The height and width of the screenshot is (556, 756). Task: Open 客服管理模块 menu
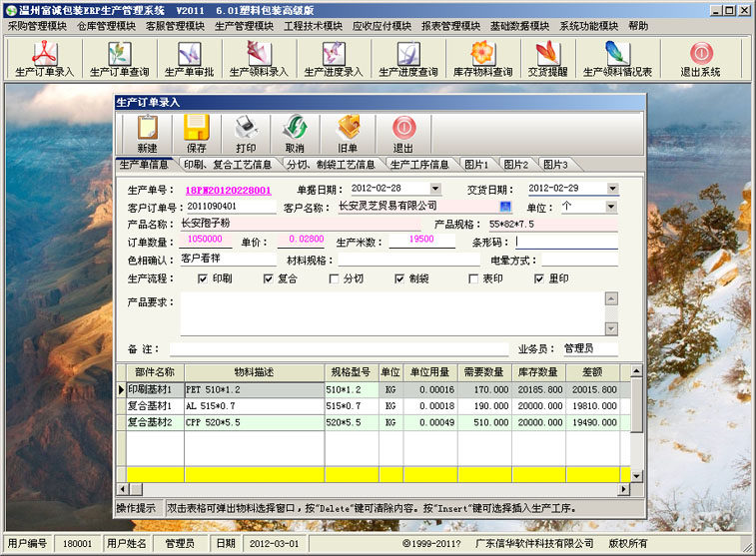[175, 26]
